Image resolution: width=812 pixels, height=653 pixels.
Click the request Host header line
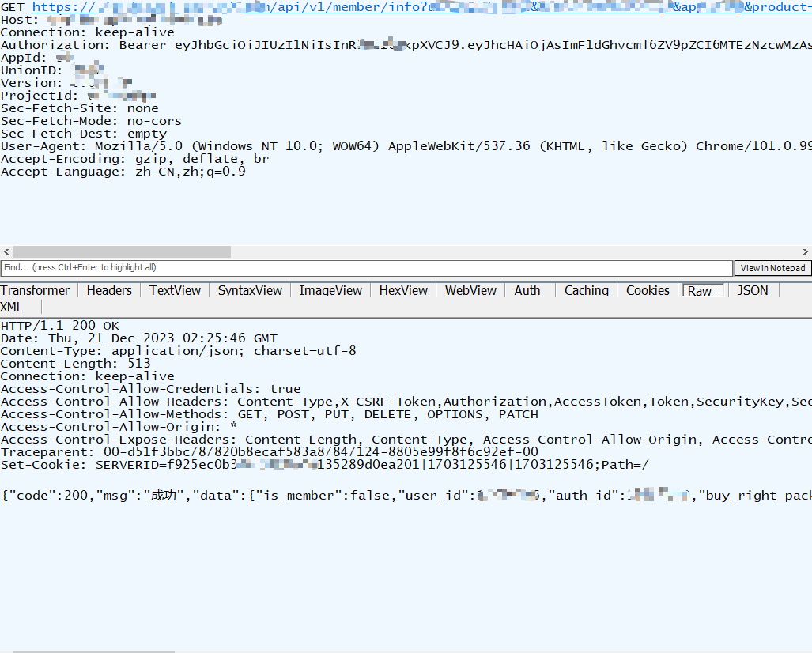pos(111,21)
